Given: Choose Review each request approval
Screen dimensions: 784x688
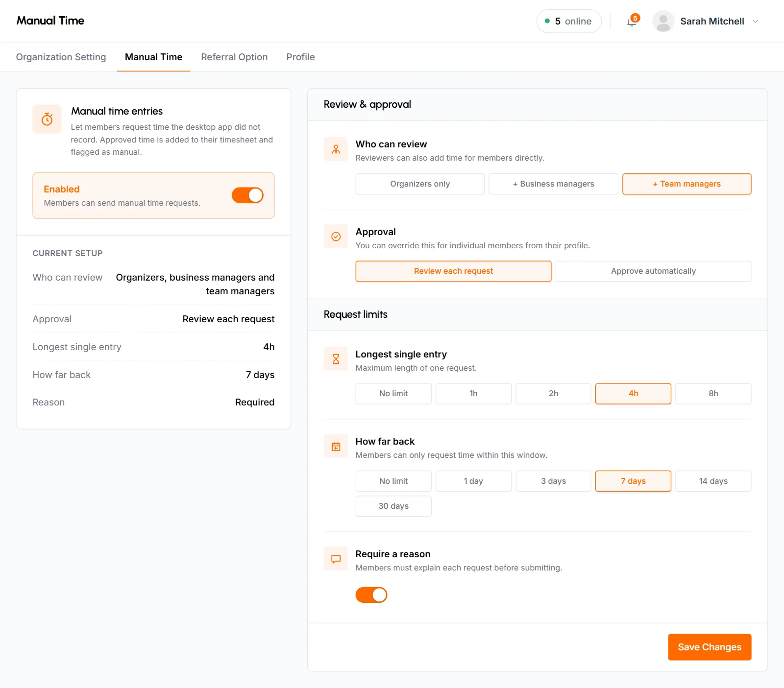Looking at the screenshot, I should pos(453,271).
